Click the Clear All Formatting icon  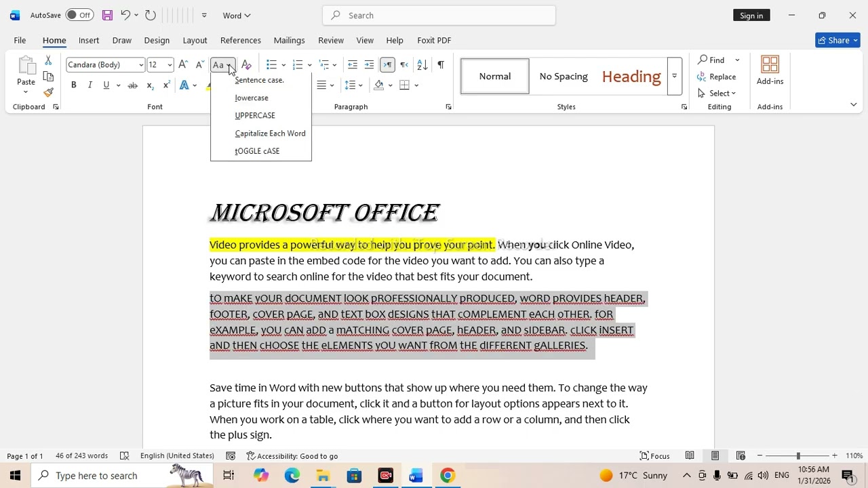(x=246, y=64)
